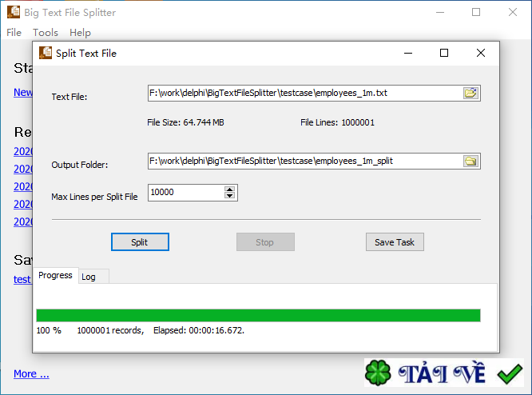The image size is (532, 395).
Task: Increase max lines with up arrow
Action: [x=230, y=190]
